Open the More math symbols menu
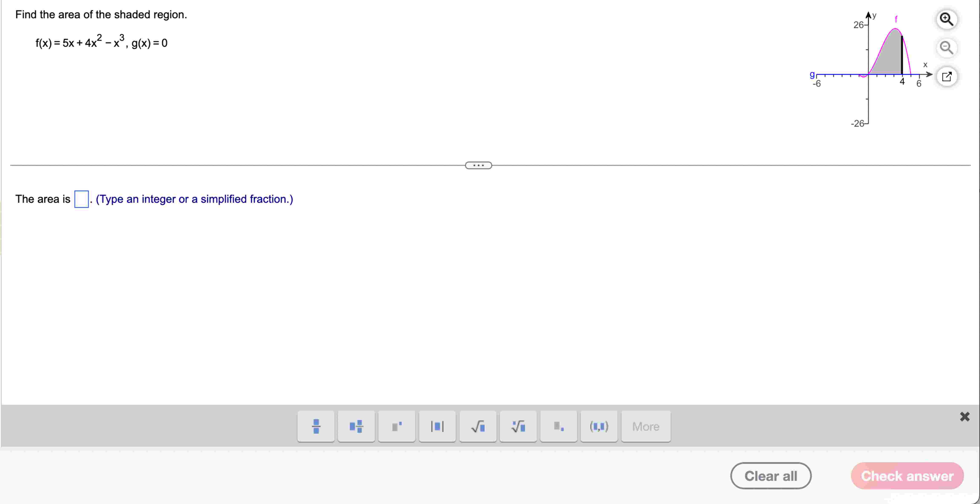 [x=646, y=426]
